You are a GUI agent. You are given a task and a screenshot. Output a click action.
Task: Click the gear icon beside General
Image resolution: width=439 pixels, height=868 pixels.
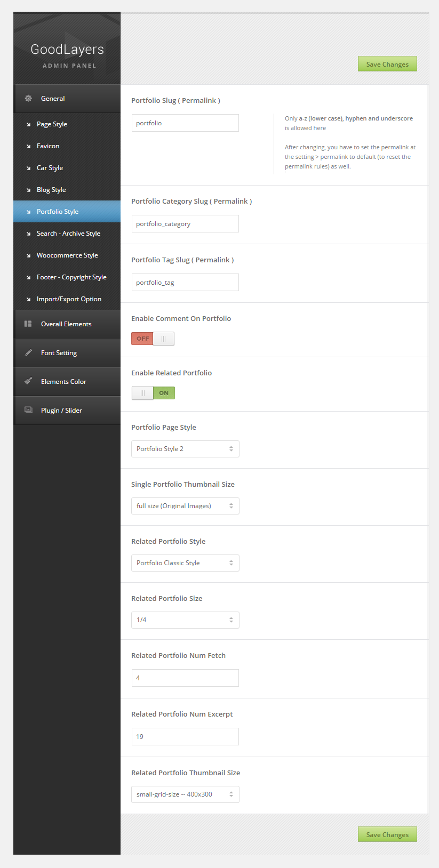tap(29, 99)
